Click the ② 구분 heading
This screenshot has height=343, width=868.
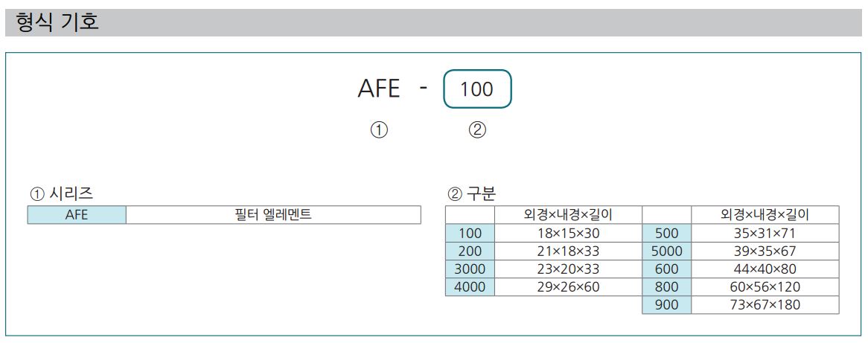point(472,193)
